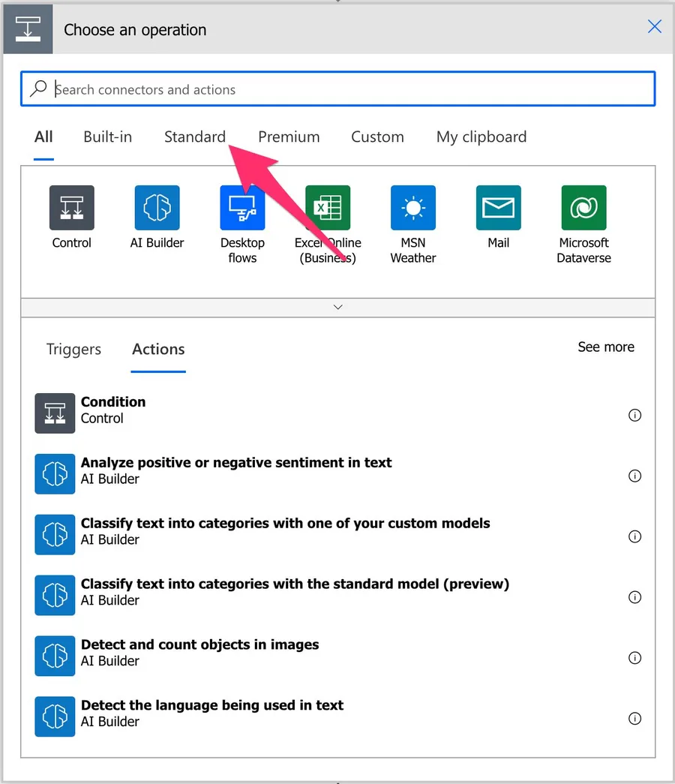
Task: Go to My clipboard tab
Action: point(481,137)
